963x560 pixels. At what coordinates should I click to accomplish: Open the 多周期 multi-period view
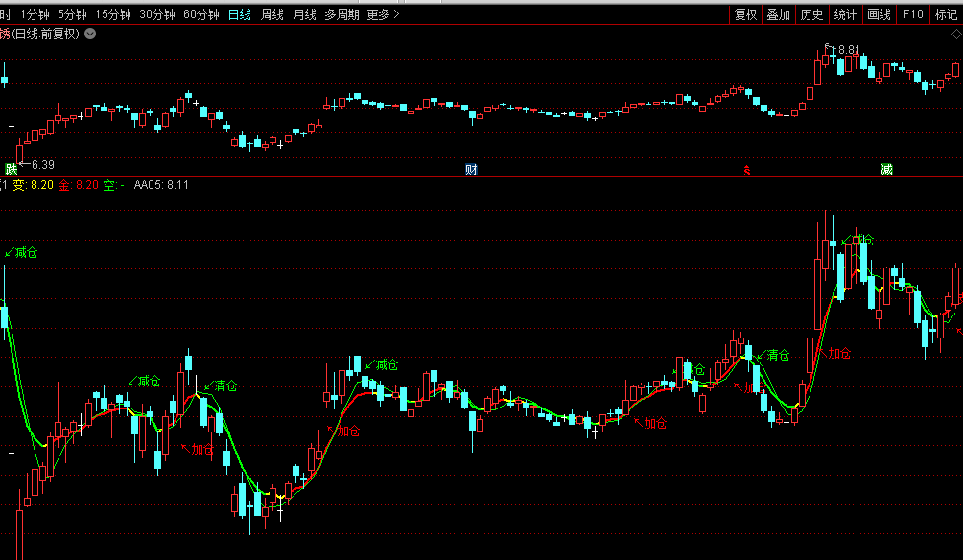[x=341, y=14]
